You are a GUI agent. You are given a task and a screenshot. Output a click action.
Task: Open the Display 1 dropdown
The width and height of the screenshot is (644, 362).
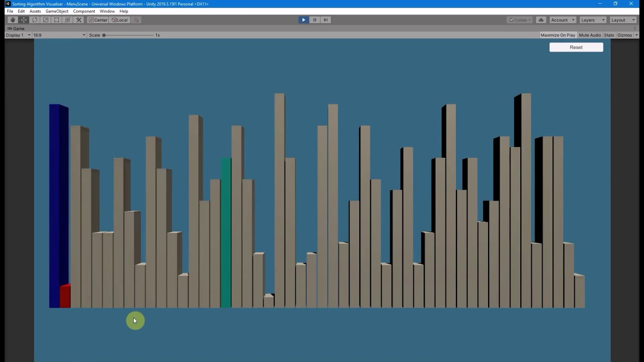tap(18, 35)
